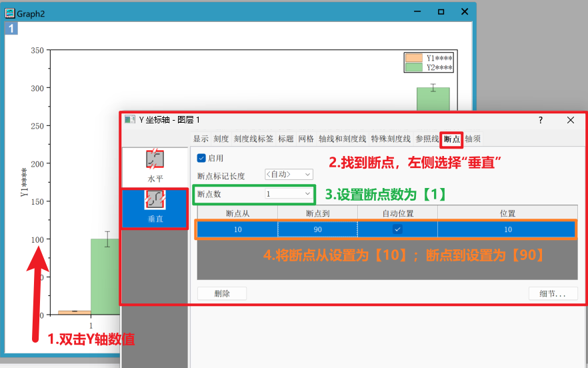Go to the 网格 tab
Screen dimensions: 588x368
point(306,139)
